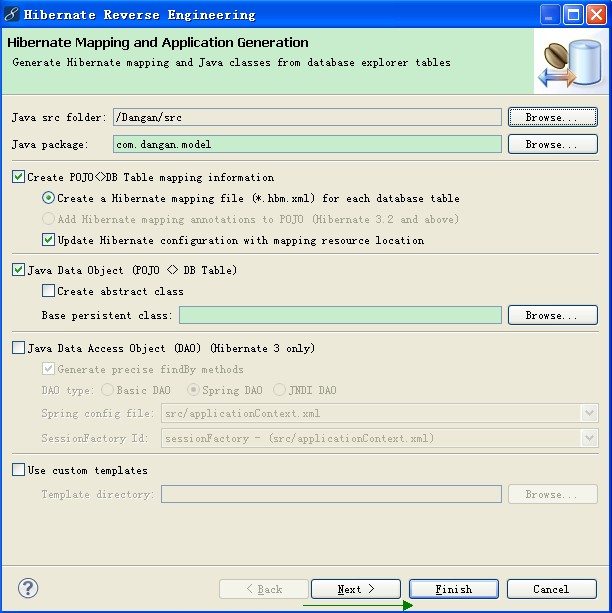Select Basic DAO type
Viewport: 612px width, 613px height.
pyautogui.click(x=108, y=390)
